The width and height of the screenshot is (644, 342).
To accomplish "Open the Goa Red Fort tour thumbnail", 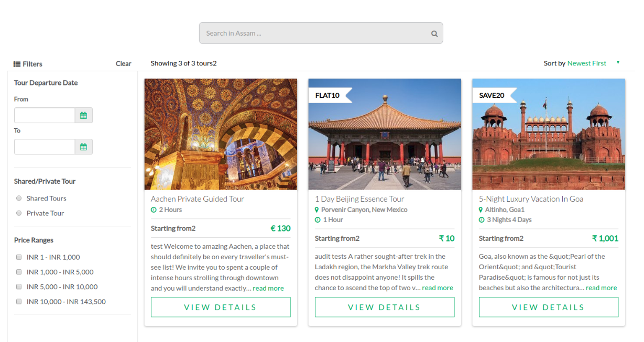I will [549, 134].
